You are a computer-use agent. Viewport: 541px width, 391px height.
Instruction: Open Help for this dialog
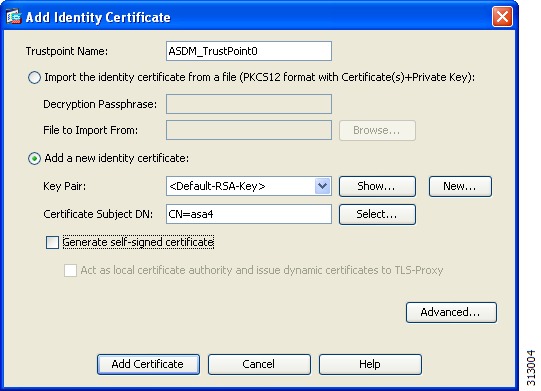[x=370, y=364]
